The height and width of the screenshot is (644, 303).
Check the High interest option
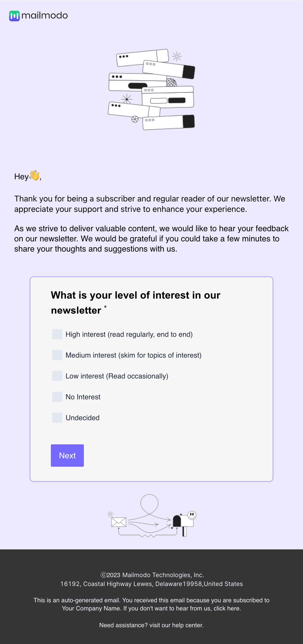point(57,335)
